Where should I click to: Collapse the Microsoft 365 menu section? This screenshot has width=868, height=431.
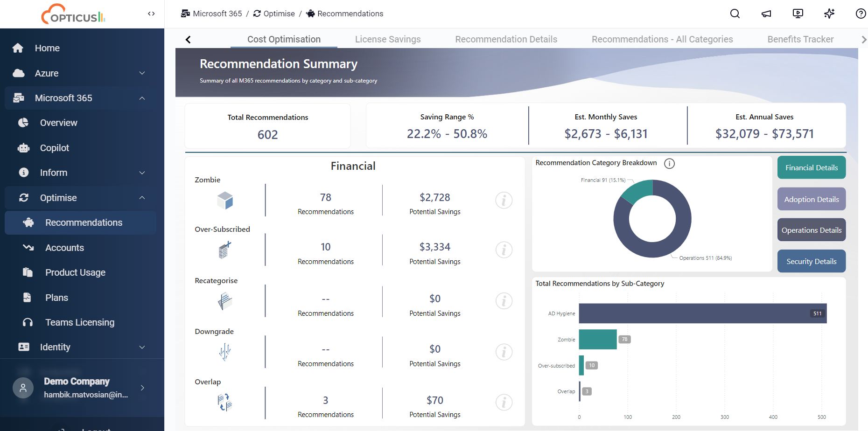pos(142,98)
